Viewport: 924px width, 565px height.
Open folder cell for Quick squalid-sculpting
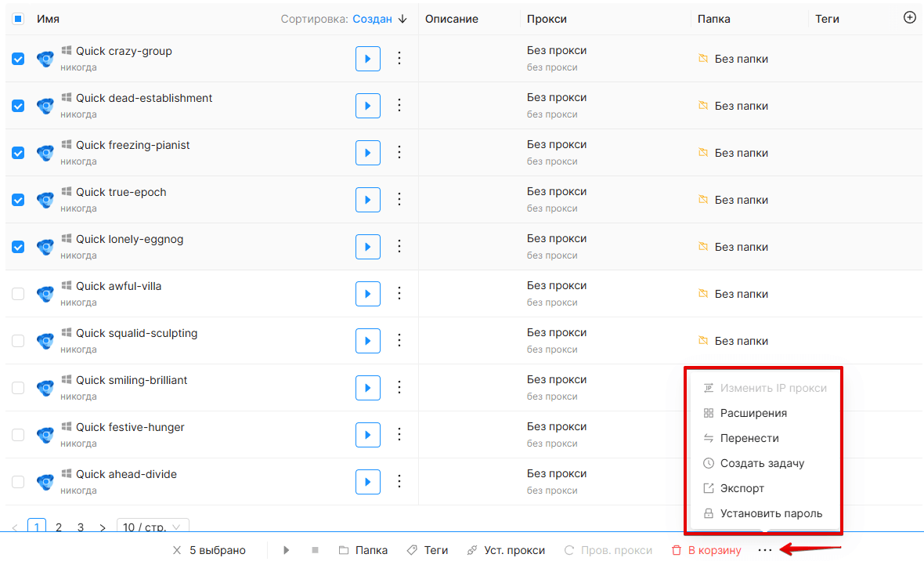[x=733, y=341]
